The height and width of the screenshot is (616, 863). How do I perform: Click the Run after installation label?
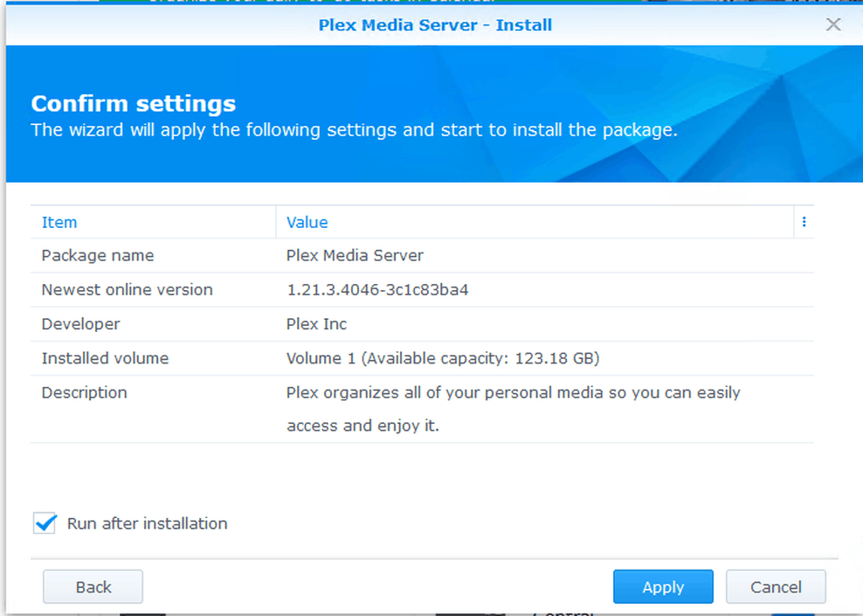coord(147,523)
